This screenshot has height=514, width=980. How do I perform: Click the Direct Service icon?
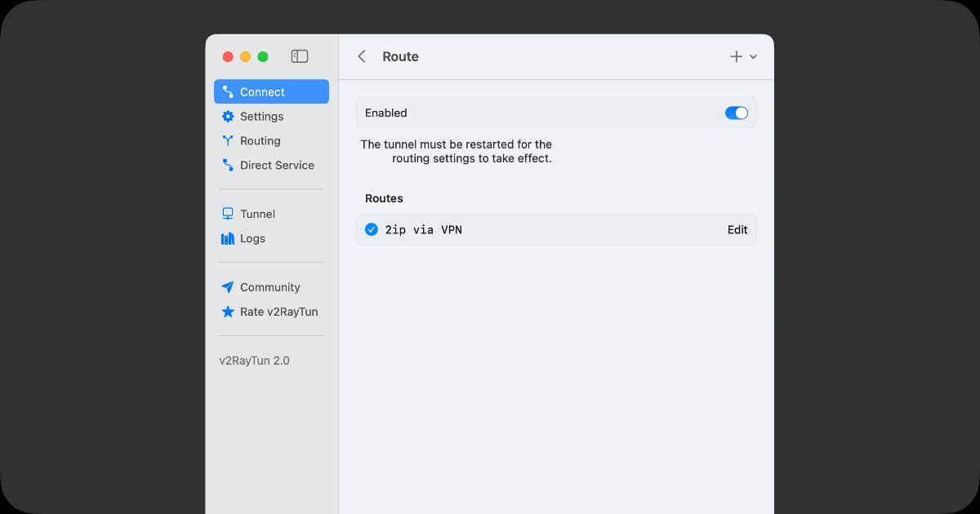tap(228, 166)
